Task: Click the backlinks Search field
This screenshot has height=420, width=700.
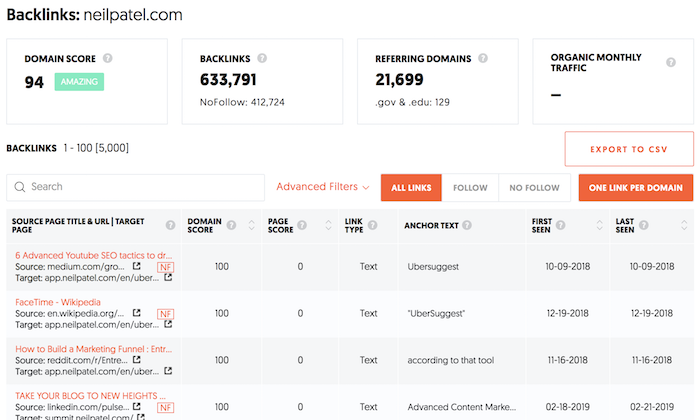Action: tap(136, 187)
